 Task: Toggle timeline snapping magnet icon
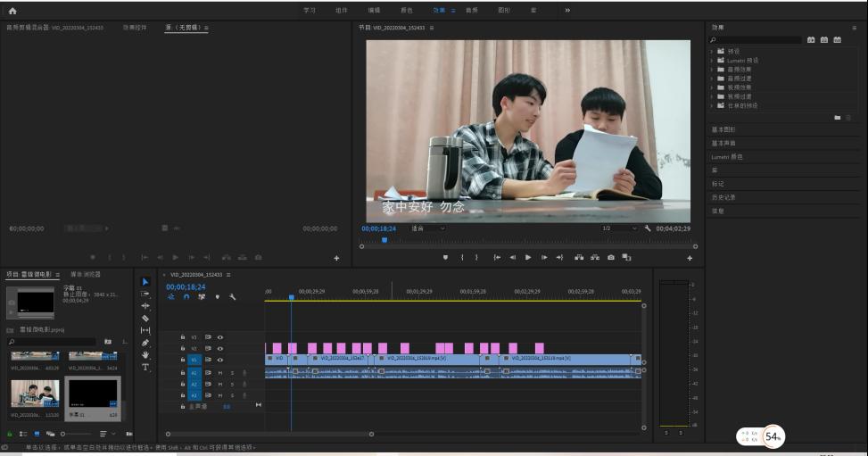(x=186, y=297)
